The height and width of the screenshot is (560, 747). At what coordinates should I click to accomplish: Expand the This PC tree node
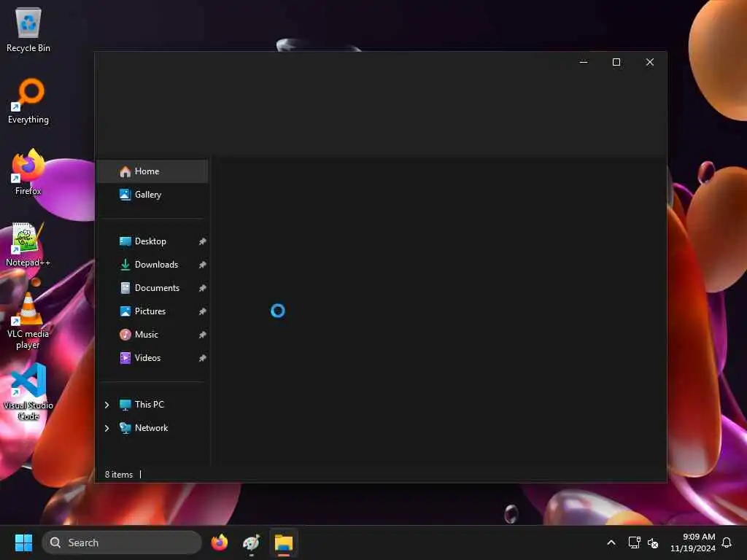pyautogui.click(x=107, y=405)
